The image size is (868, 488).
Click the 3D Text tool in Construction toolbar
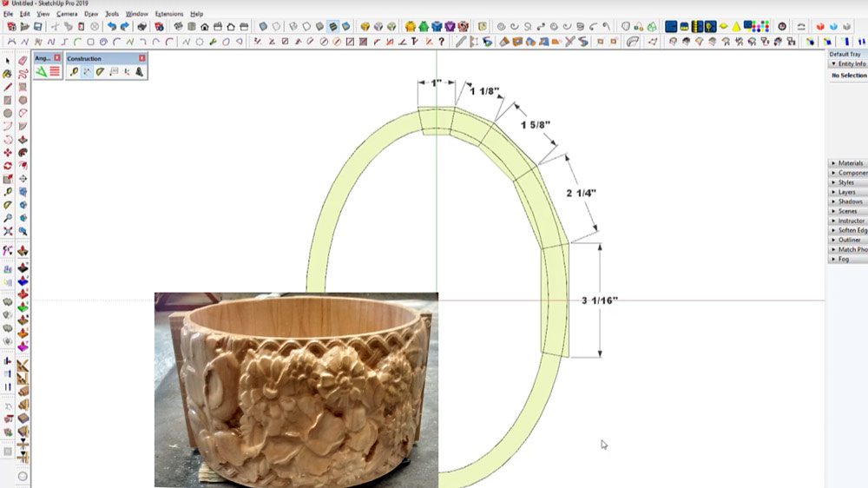140,71
